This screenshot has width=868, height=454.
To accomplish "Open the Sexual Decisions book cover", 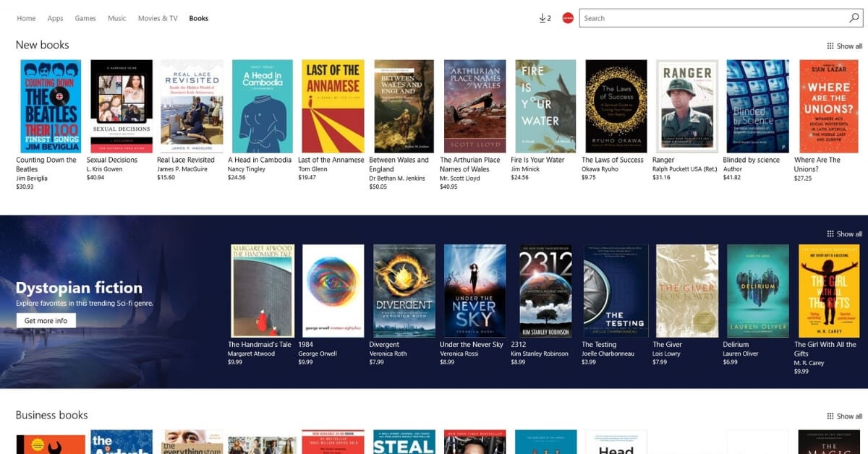I will click(x=122, y=106).
